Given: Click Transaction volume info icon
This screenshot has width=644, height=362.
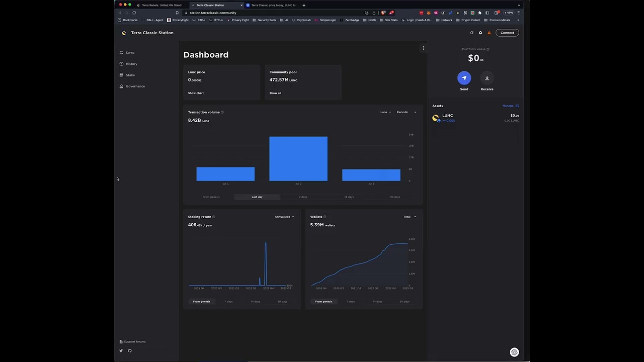Looking at the screenshot, I should tap(222, 112).
